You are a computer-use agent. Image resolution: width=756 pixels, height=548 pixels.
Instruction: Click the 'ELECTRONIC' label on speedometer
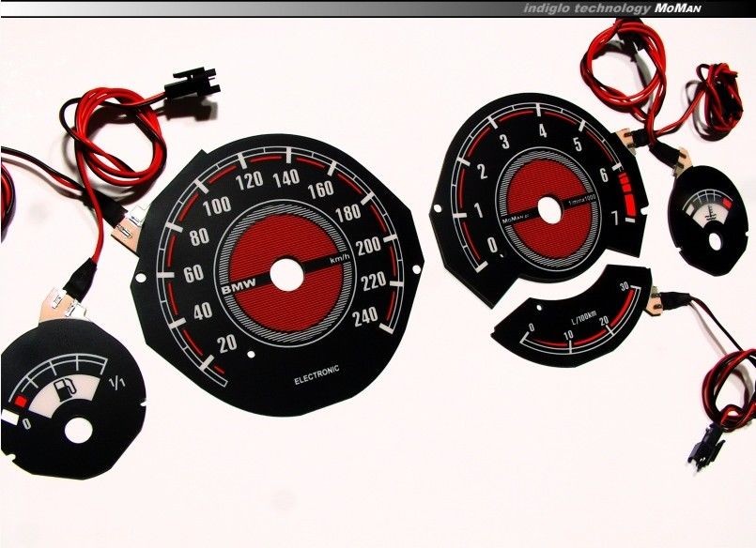(316, 375)
